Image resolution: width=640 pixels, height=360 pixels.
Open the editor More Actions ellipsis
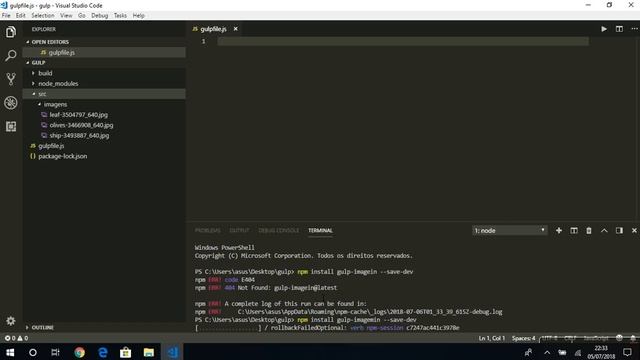634,29
